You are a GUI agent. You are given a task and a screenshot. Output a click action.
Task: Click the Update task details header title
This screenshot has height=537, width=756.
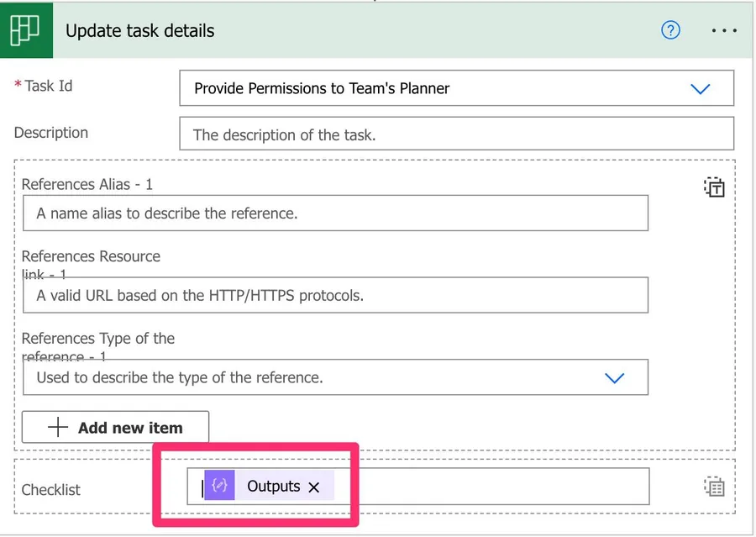pos(140,31)
